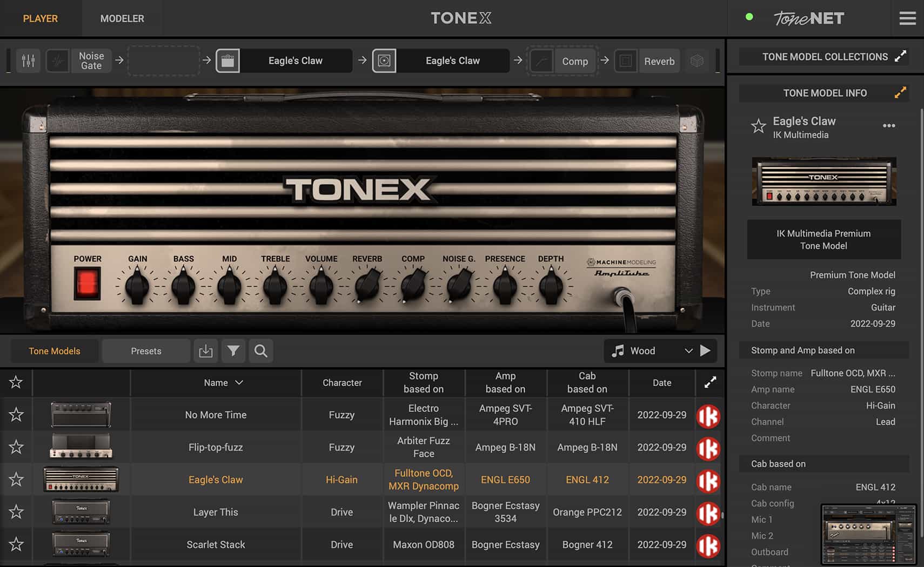
Task: Turn the GAIN knob on the amp
Action: click(x=137, y=285)
